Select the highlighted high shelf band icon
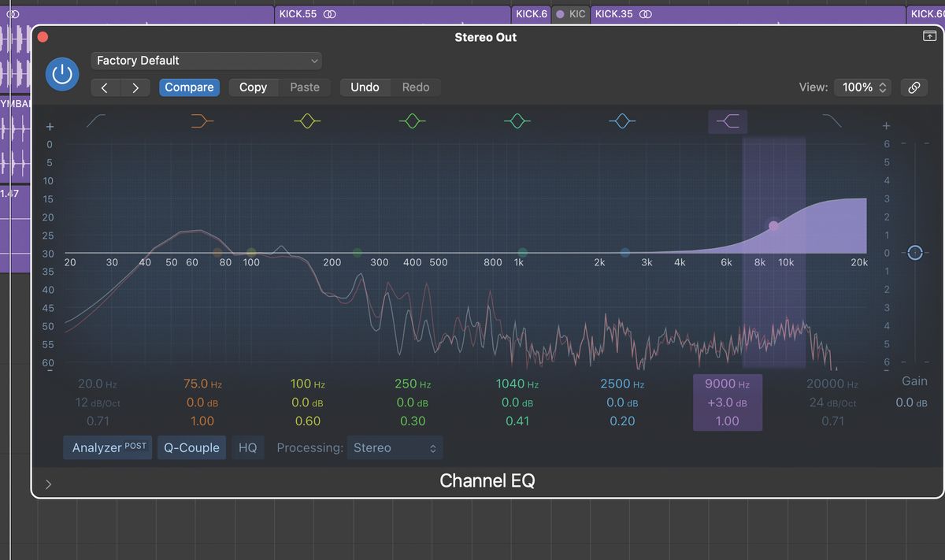 click(x=727, y=121)
